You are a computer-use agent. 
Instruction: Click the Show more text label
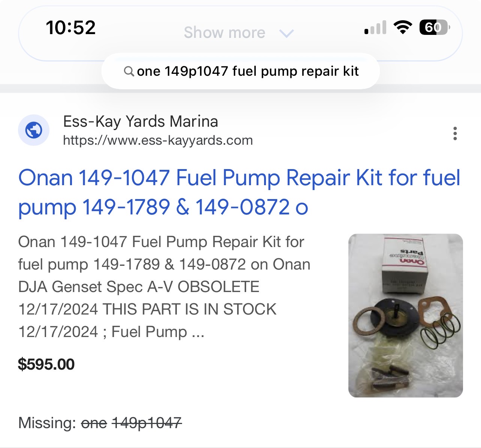point(224,33)
